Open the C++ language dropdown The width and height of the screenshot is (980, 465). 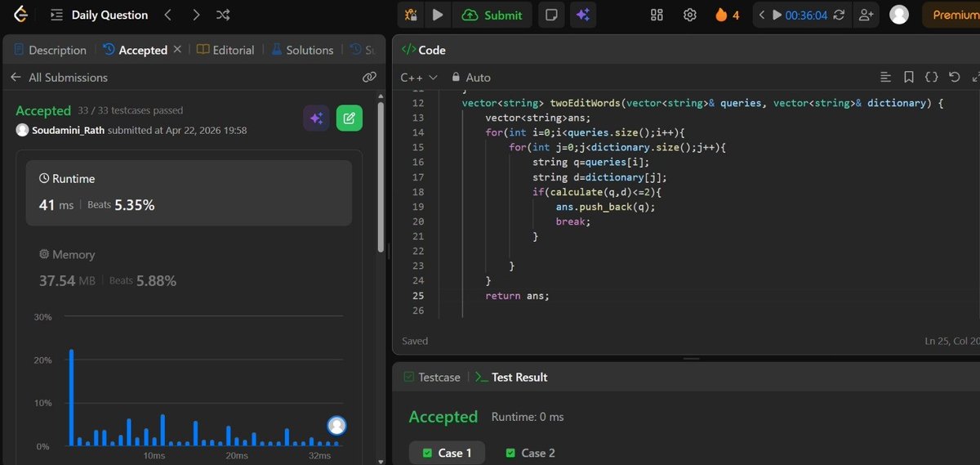click(x=419, y=78)
